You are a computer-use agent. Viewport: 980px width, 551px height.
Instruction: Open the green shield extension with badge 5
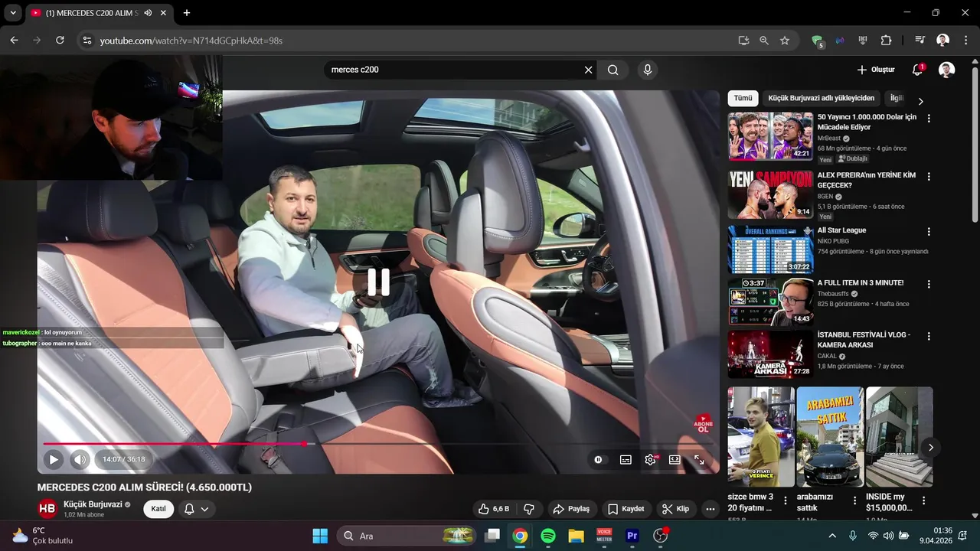pos(818,41)
